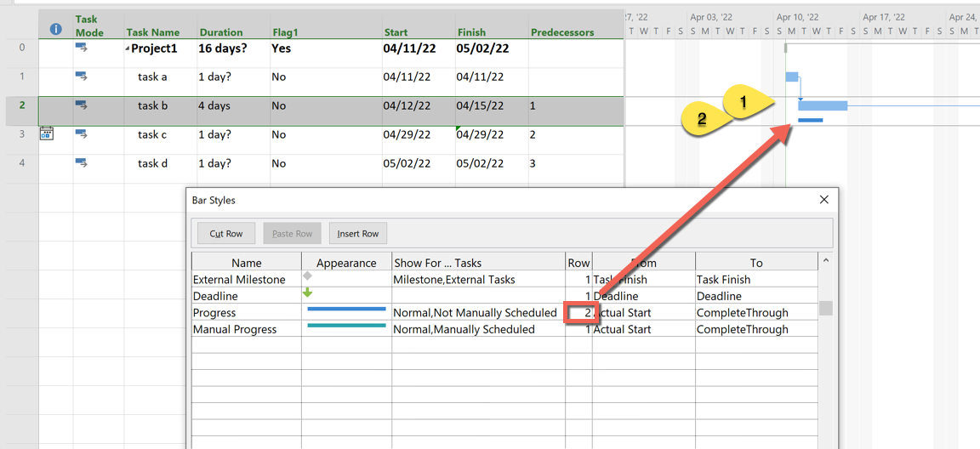Click the From 'Actual Start' cell of Manual Progress
980x449 pixels.
pos(644,329)
